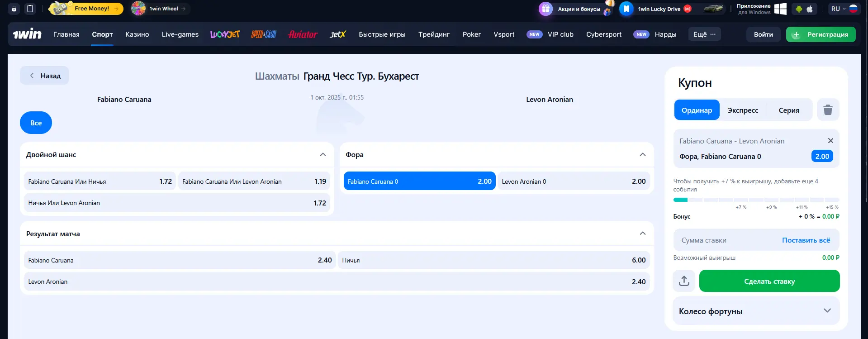
Task: Select the Ничья odds 6.00 outcome
Action: 493,260
